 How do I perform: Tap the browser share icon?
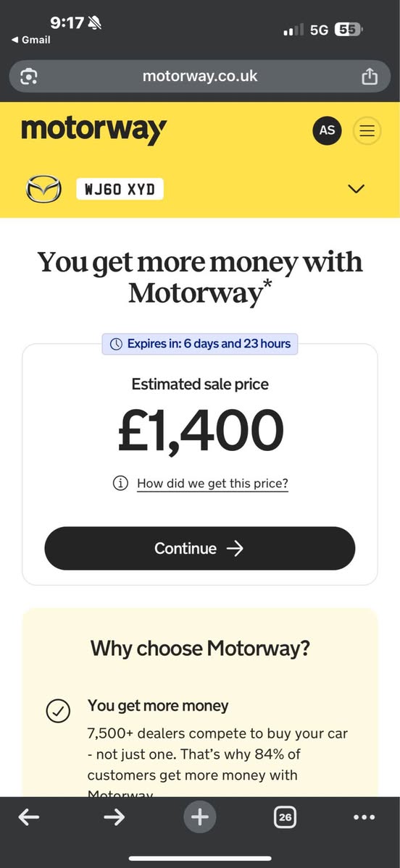pos(370,77)
